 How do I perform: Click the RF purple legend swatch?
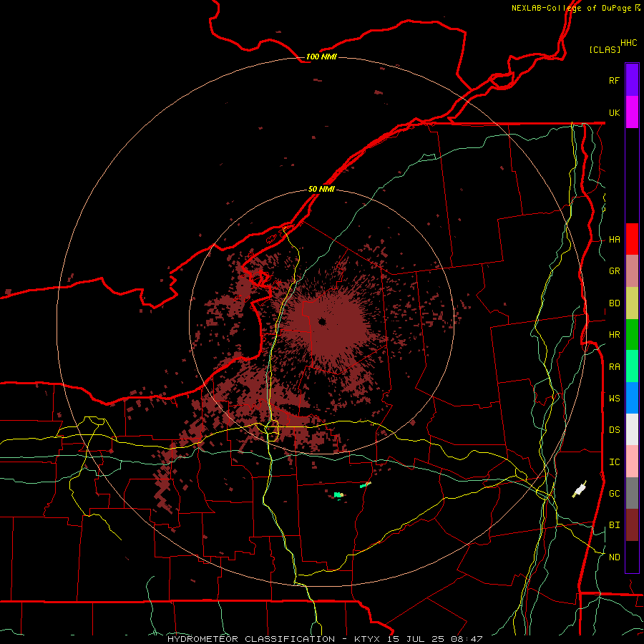coord(632,80)
